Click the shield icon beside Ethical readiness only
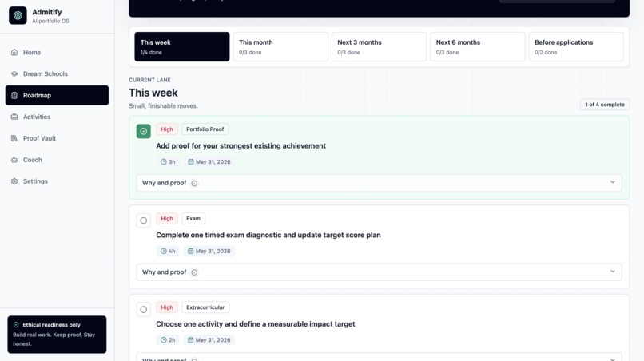644x361 pixels. tap(16, 325)
